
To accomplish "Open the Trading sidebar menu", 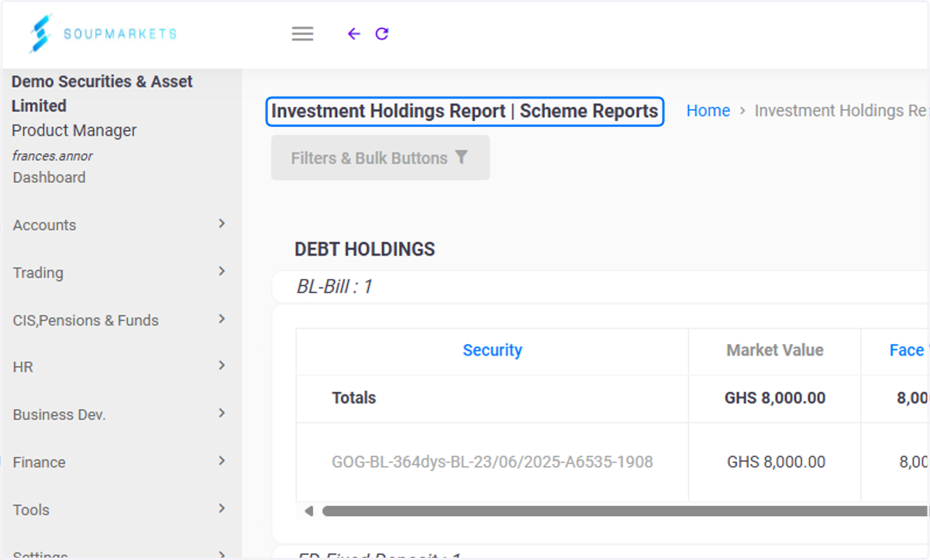I will click(x=120, y=273).
